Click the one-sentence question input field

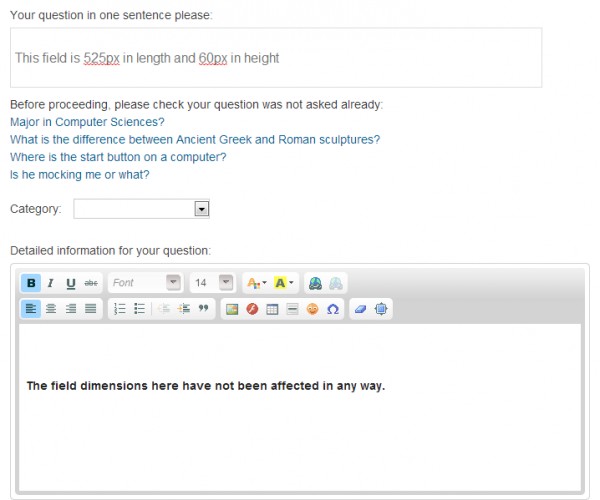276,58
